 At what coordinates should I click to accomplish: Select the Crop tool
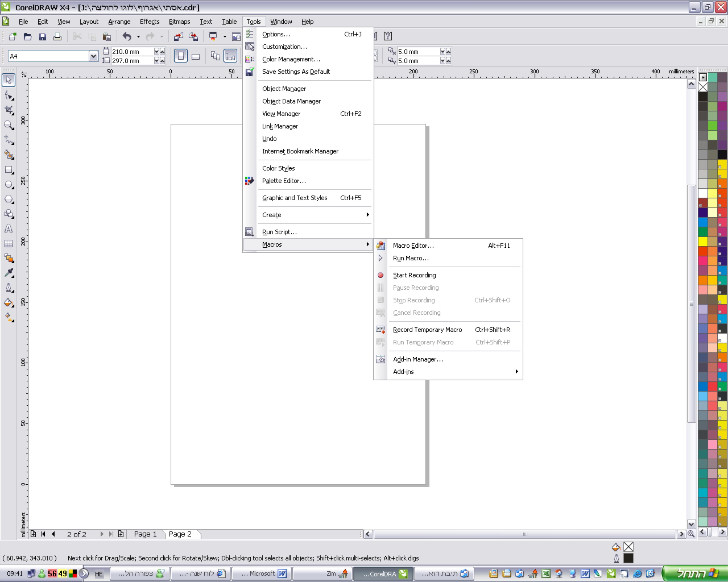tap(8, 110)
